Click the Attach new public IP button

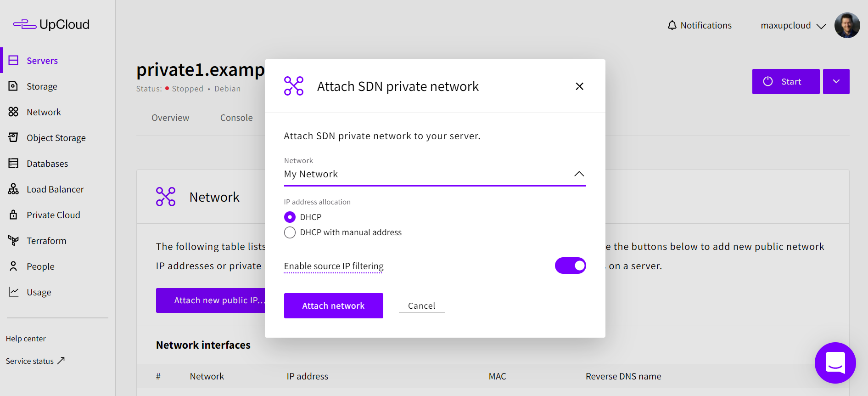(211, 300)
